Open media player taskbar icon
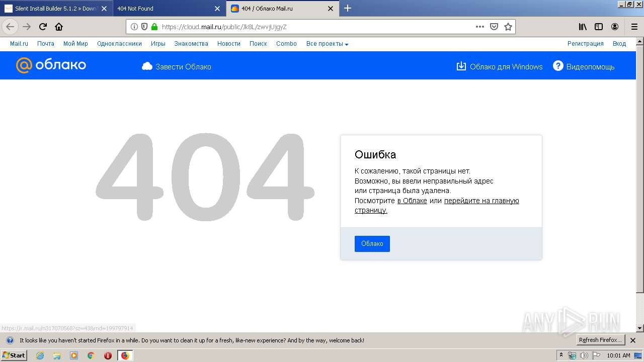 pyautogui.click(x=74, y=355)
